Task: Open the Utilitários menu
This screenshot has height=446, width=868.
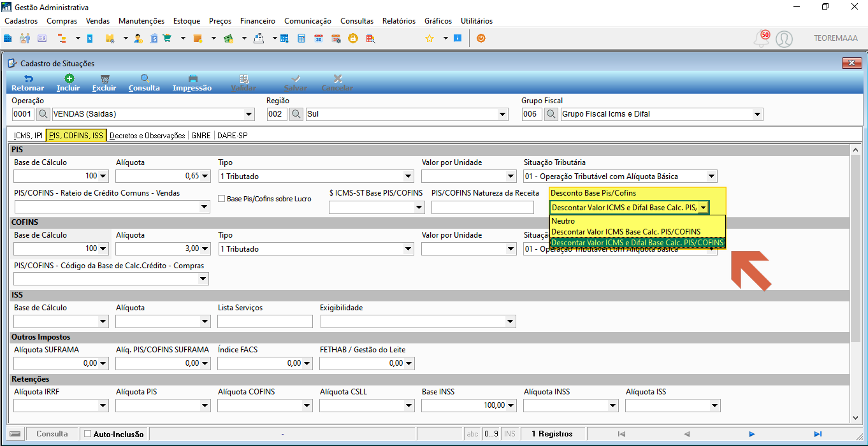Action: click(x=477, y=21)
